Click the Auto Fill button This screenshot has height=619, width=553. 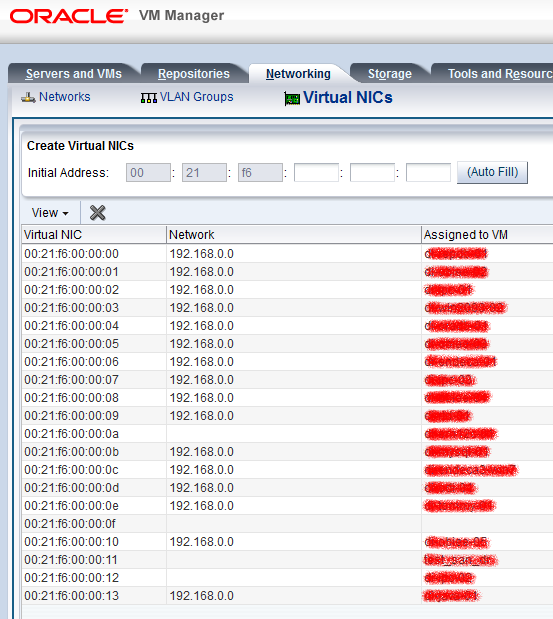[492, 172]
